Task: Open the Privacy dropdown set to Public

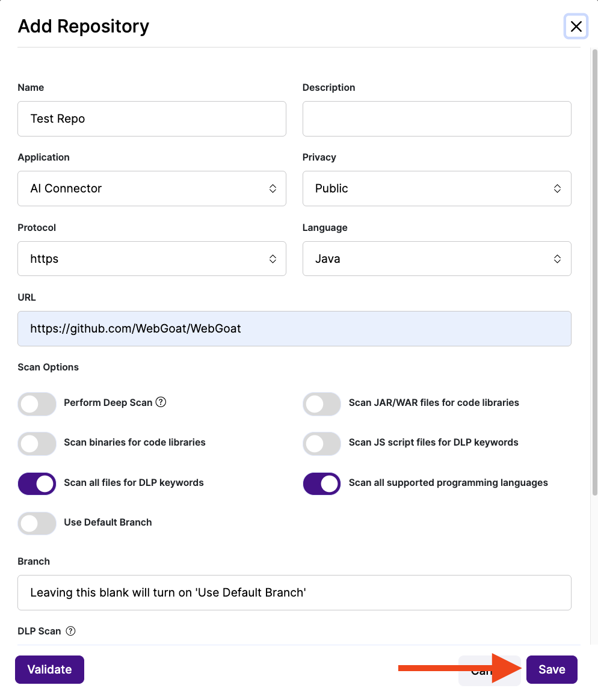Action: click(x=437, y=188)
